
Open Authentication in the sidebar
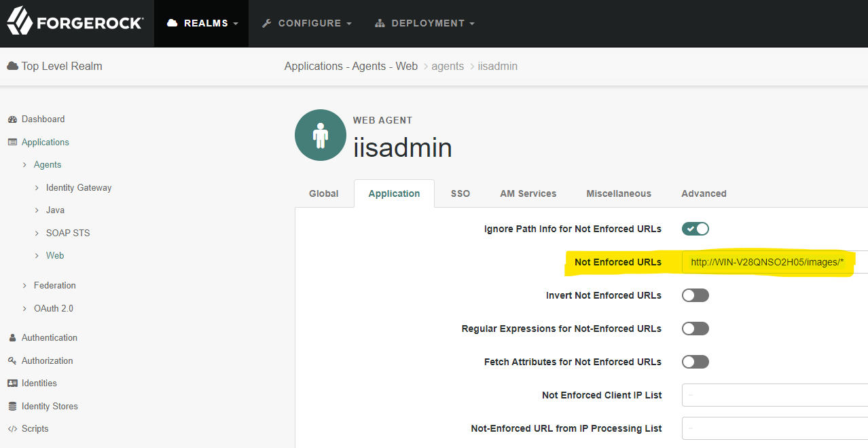coord(50,338)
